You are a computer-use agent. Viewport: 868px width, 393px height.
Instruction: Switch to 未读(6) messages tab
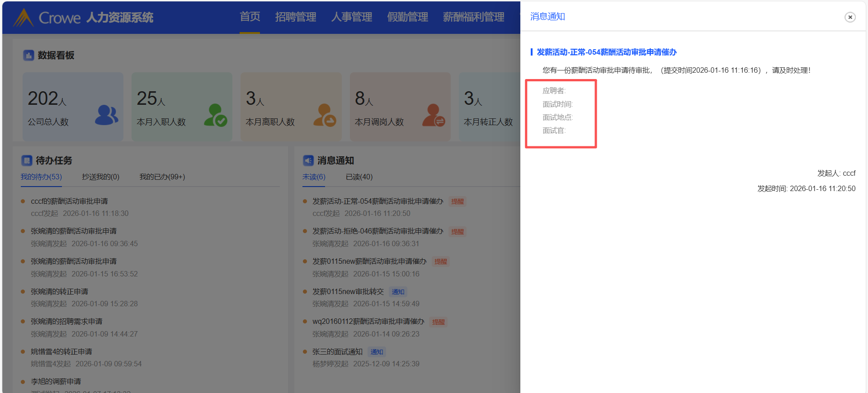pos(314,177)
